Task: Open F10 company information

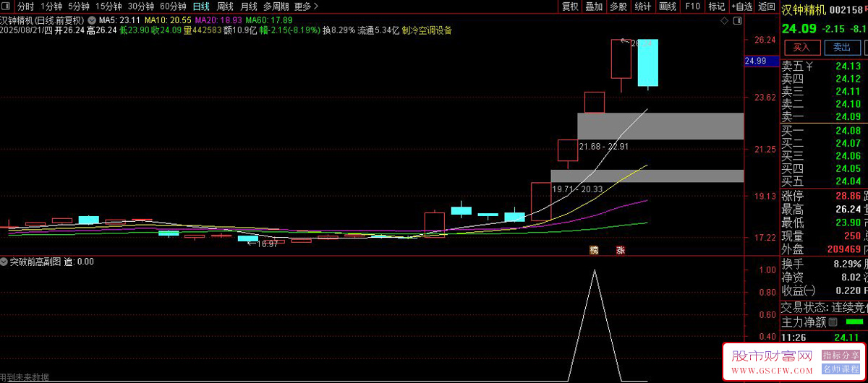Action: pyautogui.click(x=692, y=7)
